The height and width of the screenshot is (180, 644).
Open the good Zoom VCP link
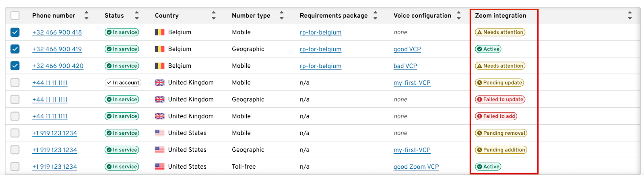(416, 167)
